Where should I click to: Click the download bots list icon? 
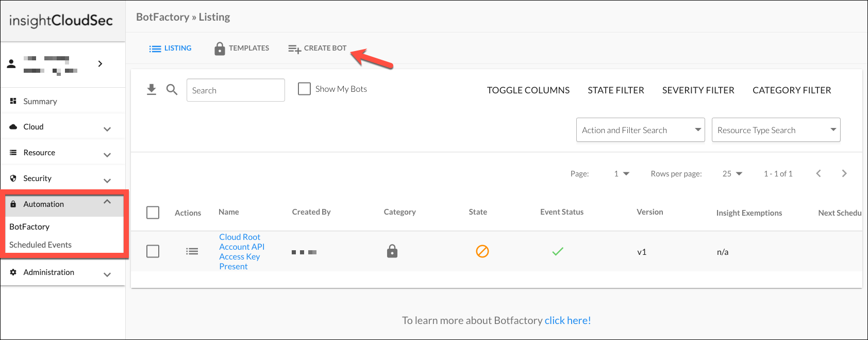pos(151,90)
